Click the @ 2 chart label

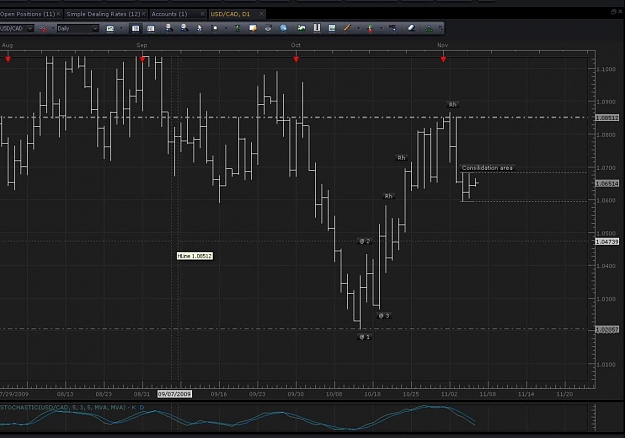point(364,241)
